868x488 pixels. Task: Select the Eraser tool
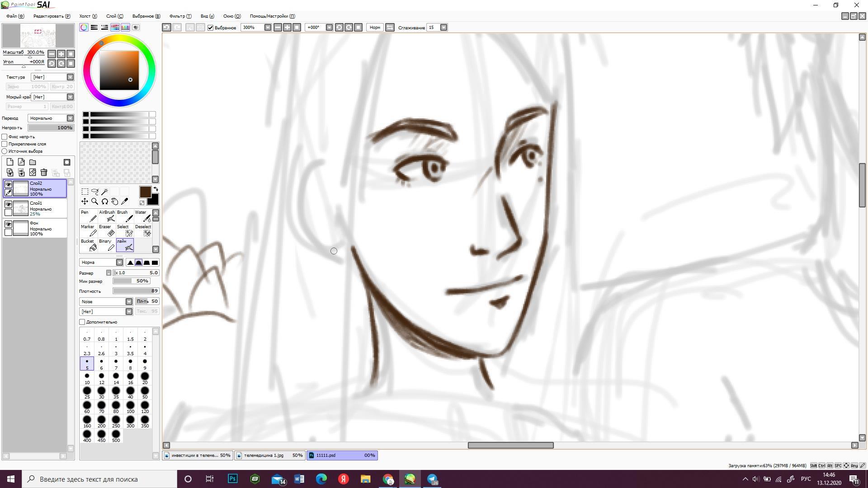coord(107,230)
